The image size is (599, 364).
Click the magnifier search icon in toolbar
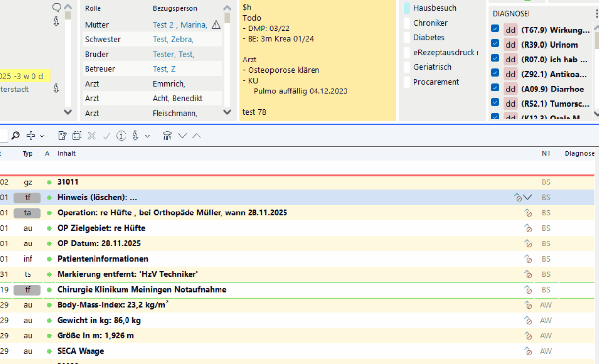[16, 136]
